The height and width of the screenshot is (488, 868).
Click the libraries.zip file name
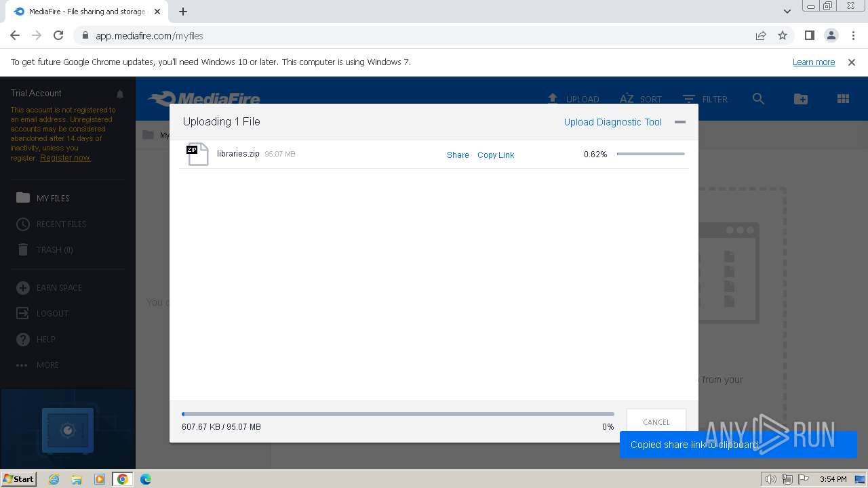click(x=238, y=154)
